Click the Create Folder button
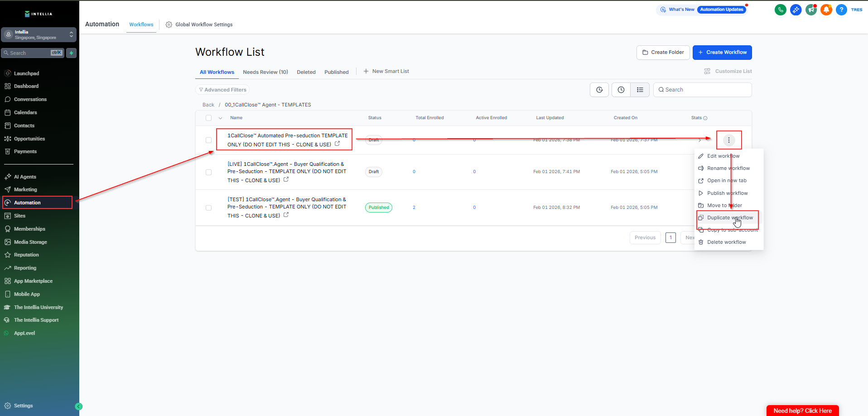This screenshot has width=868, height=416. point(663,53)
